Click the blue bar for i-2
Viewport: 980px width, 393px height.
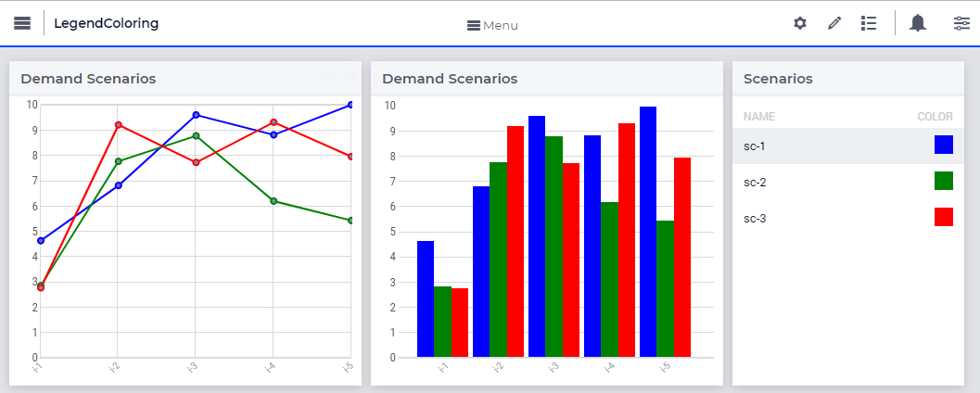[x=481, y=272]
